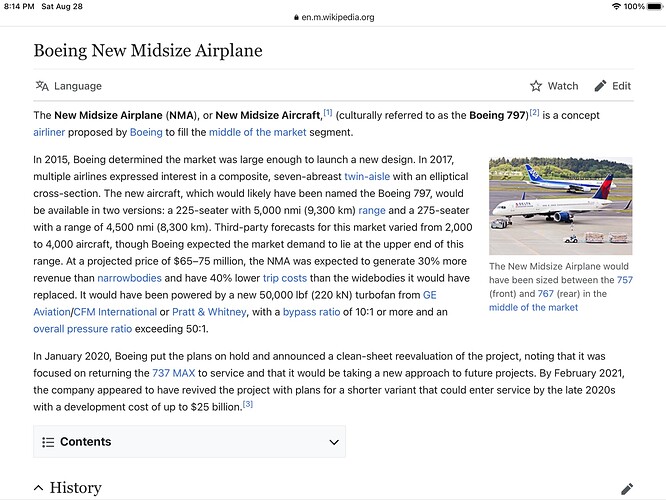Screen dimensions: 666x500
Task: Click the 'trip costs' link
Action: (x=285, y=278)
